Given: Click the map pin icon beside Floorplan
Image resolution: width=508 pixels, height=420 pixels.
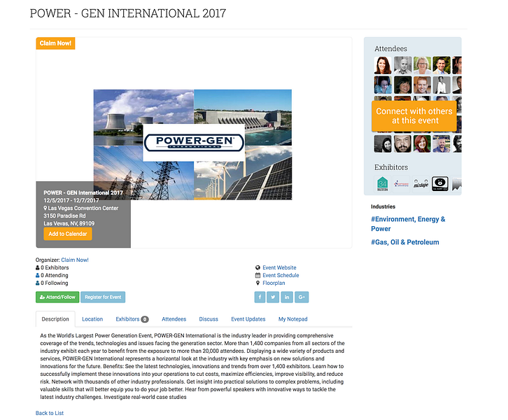Looking at the screenshot, I should tap(258, 283).
